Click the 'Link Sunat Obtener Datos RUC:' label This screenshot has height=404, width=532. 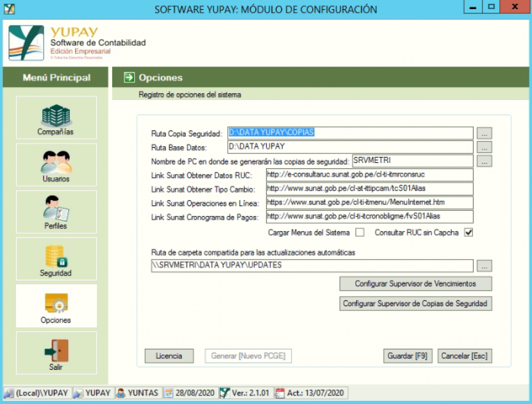click(202, 176)
